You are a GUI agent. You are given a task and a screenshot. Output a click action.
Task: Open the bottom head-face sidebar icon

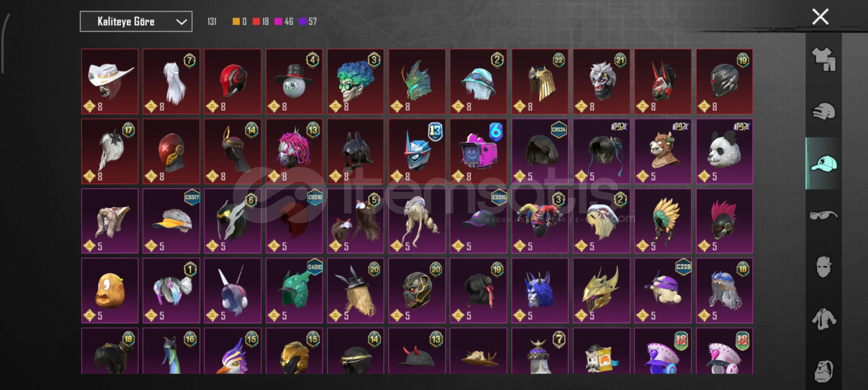(x=824, y=371)
